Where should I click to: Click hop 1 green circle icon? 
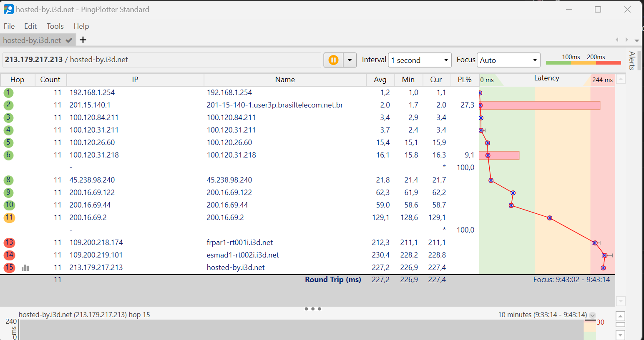[8, 92]
